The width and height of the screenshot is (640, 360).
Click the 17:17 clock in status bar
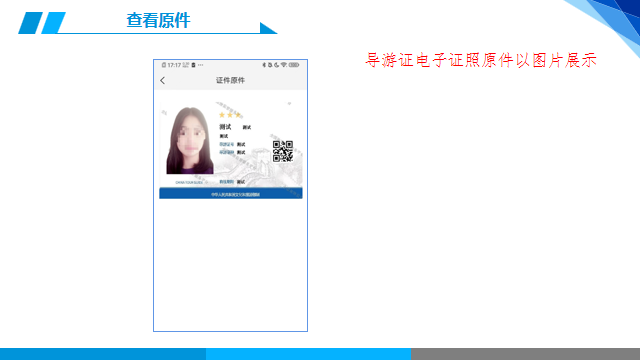174,65
